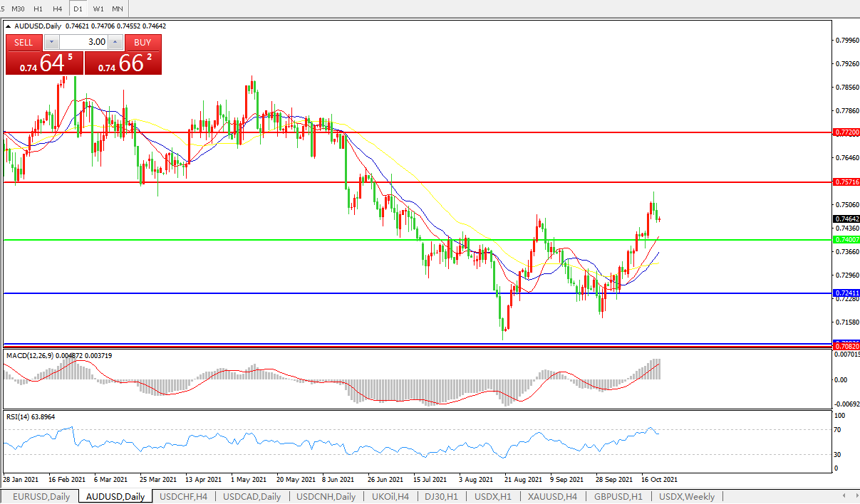Select the MN monthly timeframe
Image resolution: width=860 pixels, height=504 pixels.
click(118, 9)
